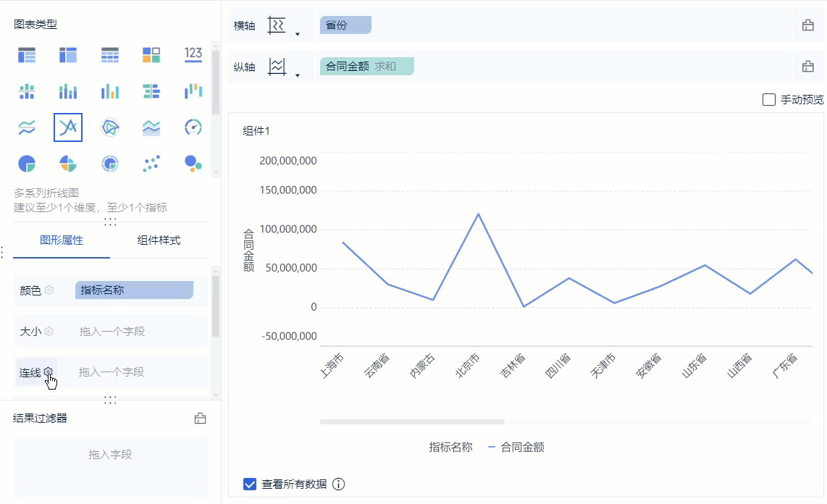Viewport: 827px width, 504px height.
Task: Open the 纵轴 axis type dropdown
Action: [x=297, y=74]
